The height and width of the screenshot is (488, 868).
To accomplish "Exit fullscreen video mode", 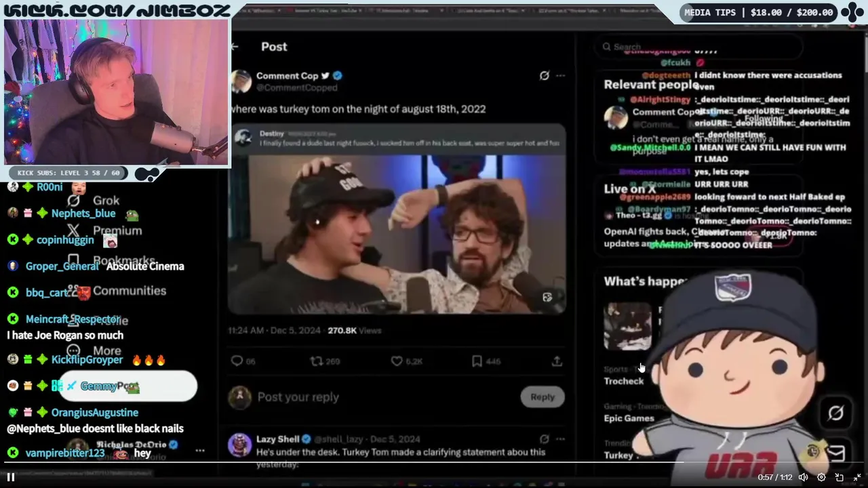I will coord(857,477).
